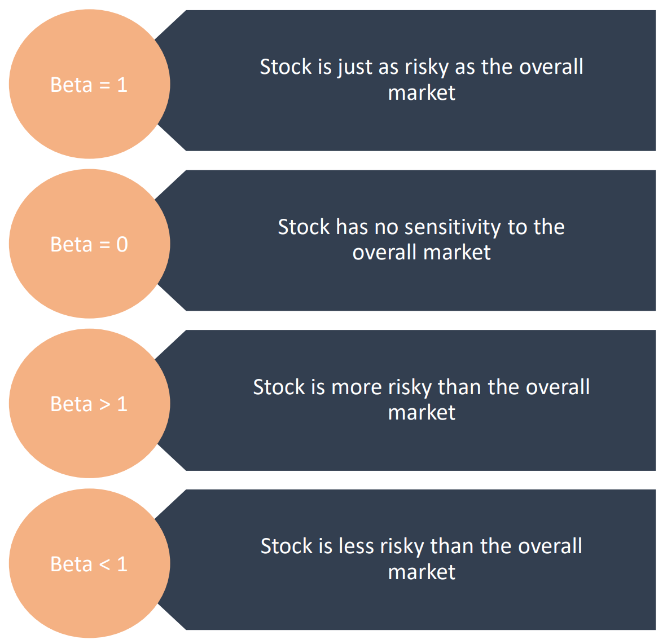
Task: Click the word 'market' under 'just as risky'
Action: (x=422, y=92)
